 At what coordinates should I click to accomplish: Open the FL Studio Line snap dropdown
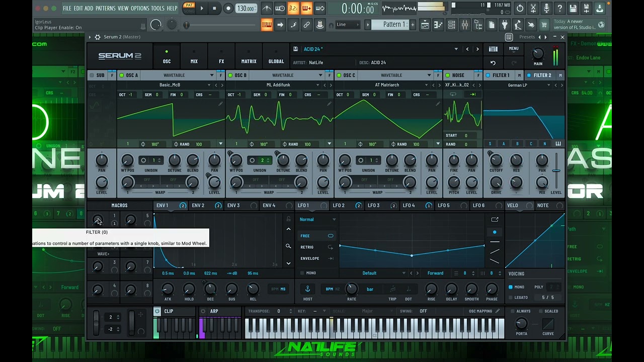348,25
